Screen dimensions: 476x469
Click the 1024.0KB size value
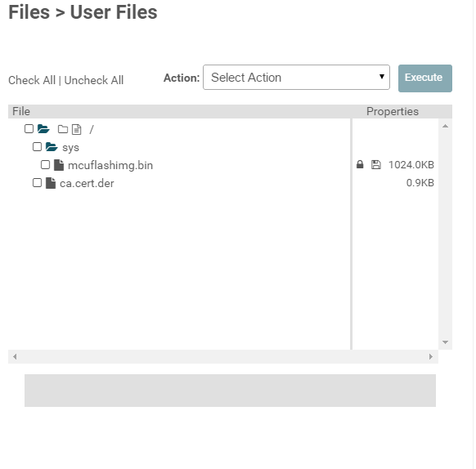(x=411, y=165)
